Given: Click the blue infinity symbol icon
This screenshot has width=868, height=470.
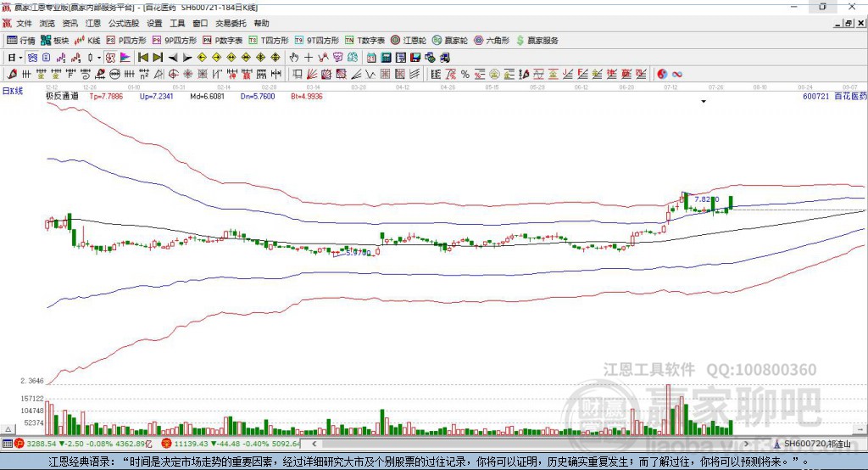Looking at the screenshot, I should [x=677, y=75].
